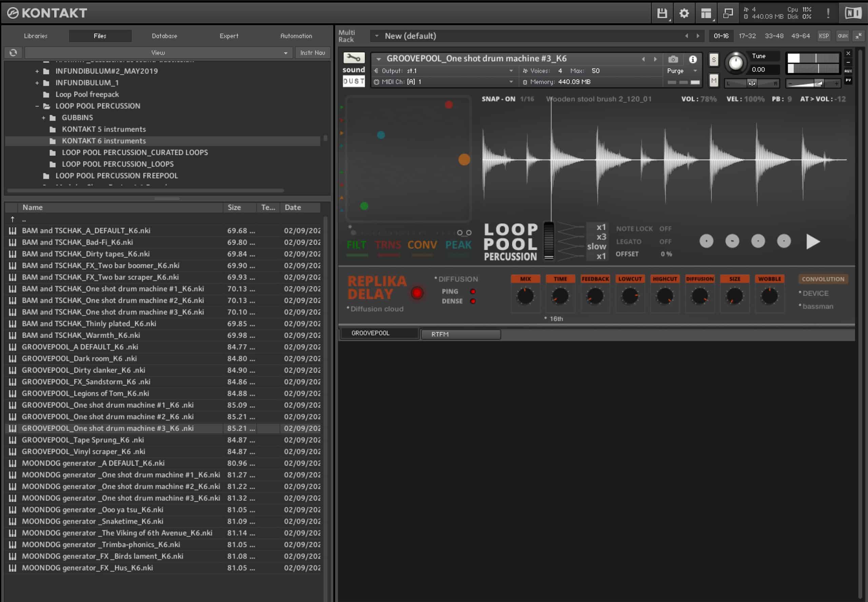Toggle the KSP script editor button

click(824, 36)
